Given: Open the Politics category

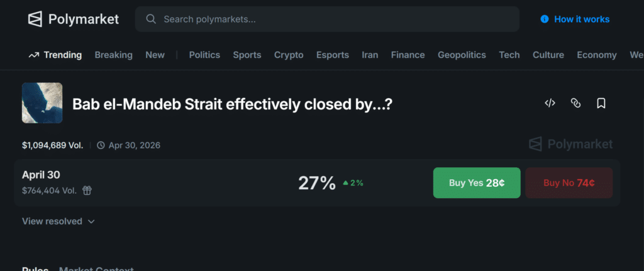Looking at the screenshot, I should click(204, 55).
